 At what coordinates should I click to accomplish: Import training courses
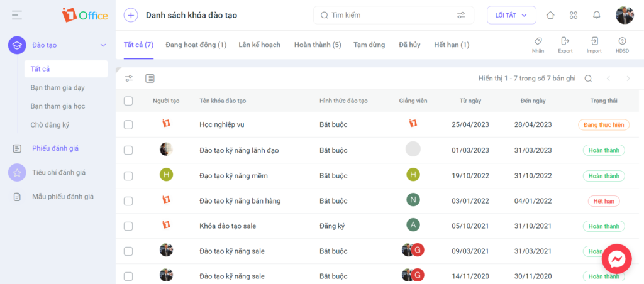594,45
